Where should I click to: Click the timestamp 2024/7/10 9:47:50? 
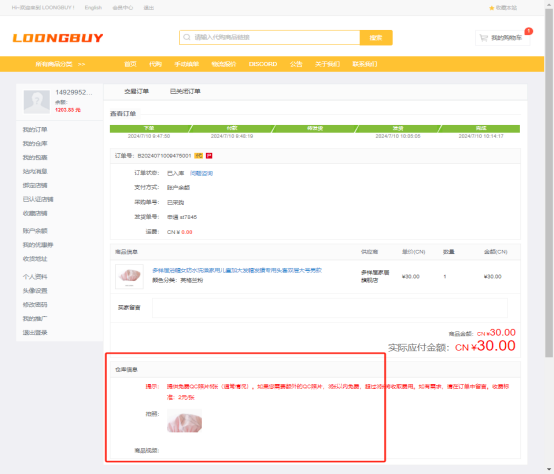149,136
